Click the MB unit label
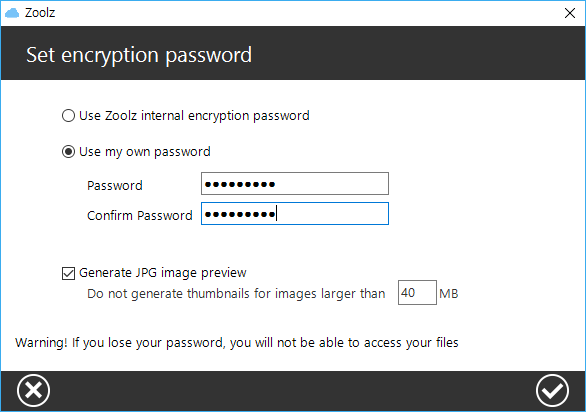Screen dimensions: 586x412 click(x=448, y=294)
